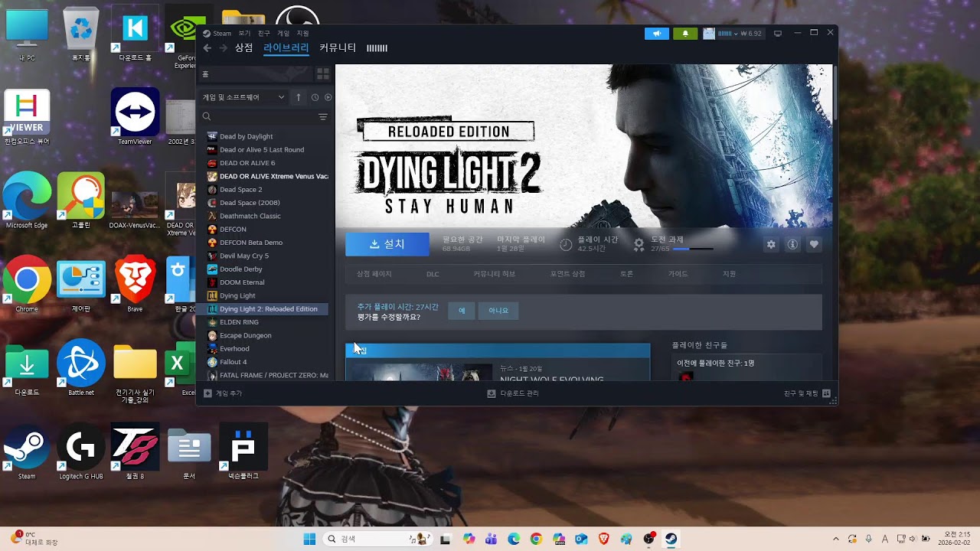Open the 가이드 guides link
Image resolution: width=980 pixels, height=551 pixels.
678,274
